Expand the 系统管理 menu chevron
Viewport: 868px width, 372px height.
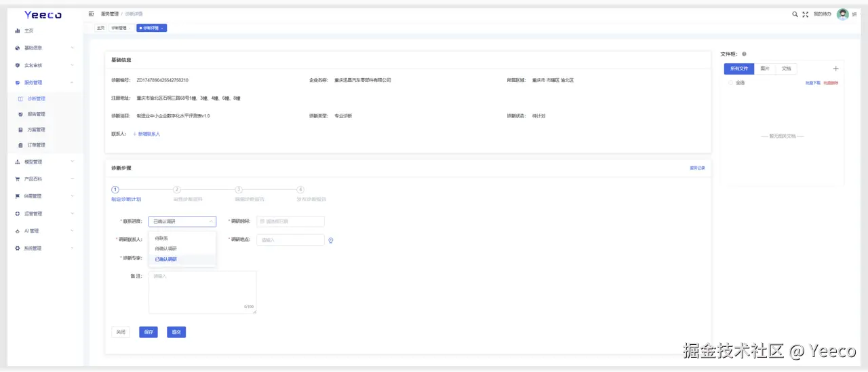click(73, 248)
